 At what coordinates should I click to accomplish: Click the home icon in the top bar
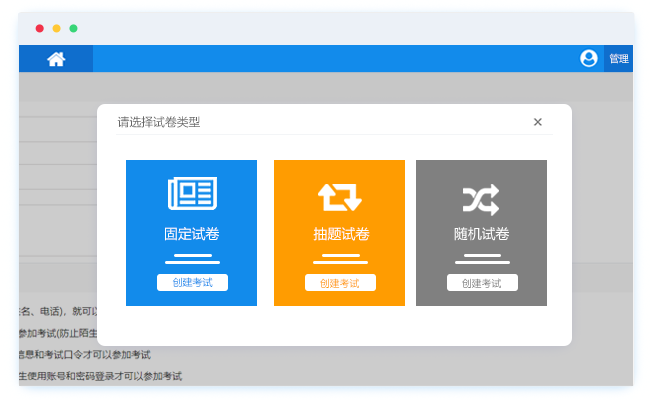click(56, 59)
